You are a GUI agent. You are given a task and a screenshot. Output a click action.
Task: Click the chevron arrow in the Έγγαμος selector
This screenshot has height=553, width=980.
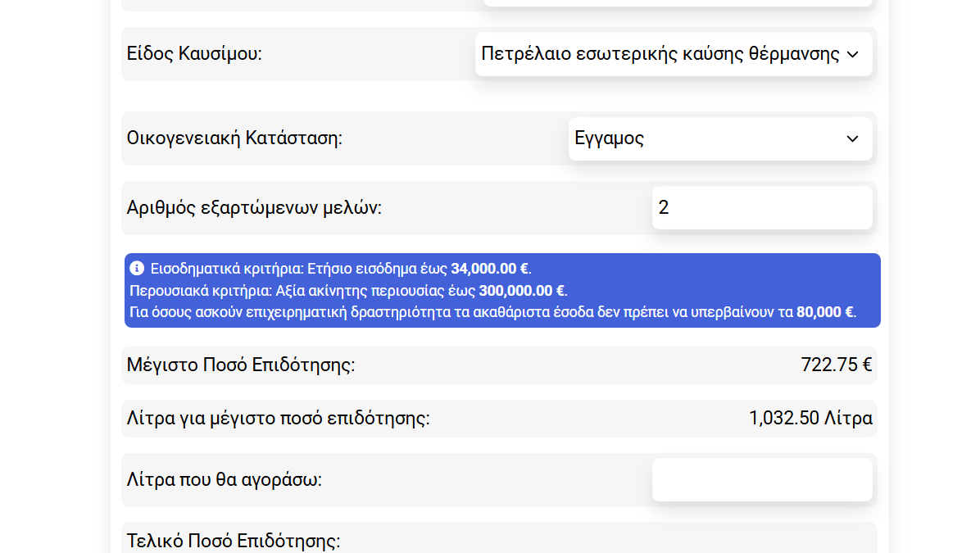(852, 139)
